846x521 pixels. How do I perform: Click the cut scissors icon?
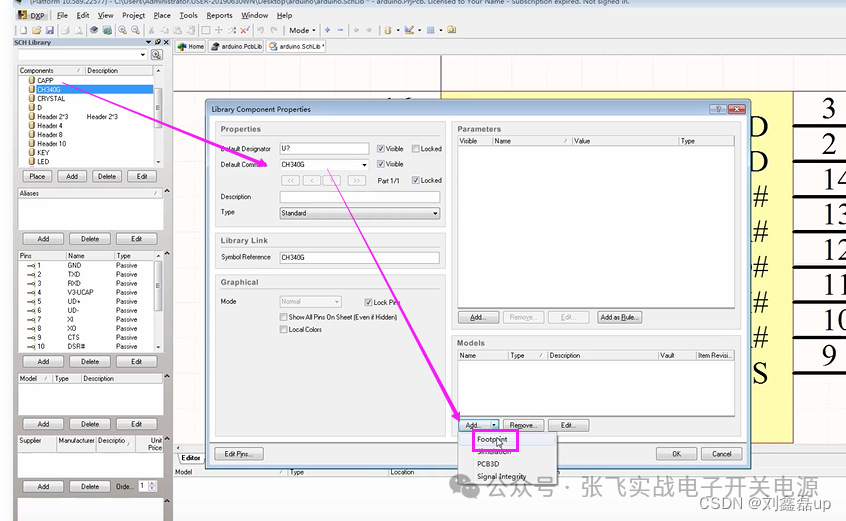(x=152, y=30)
